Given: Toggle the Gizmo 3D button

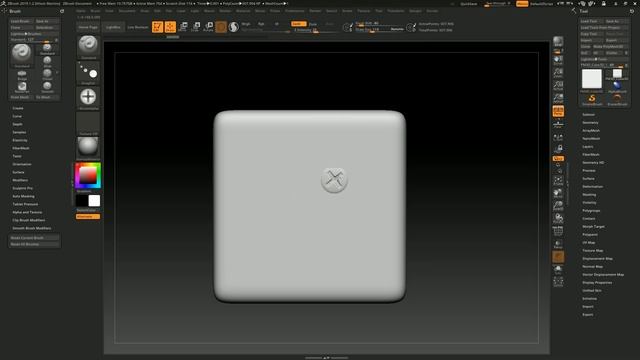Looking at the screenshot, I should tap(221, 27).
